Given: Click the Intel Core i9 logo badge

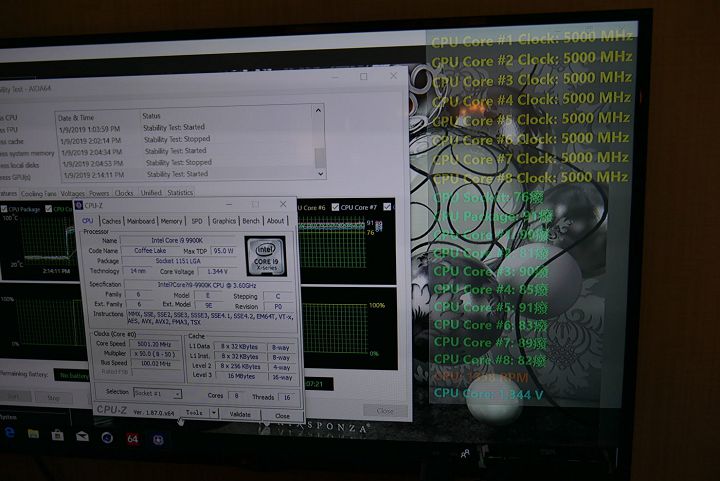Looking at the screenshot, I should 266,256.
